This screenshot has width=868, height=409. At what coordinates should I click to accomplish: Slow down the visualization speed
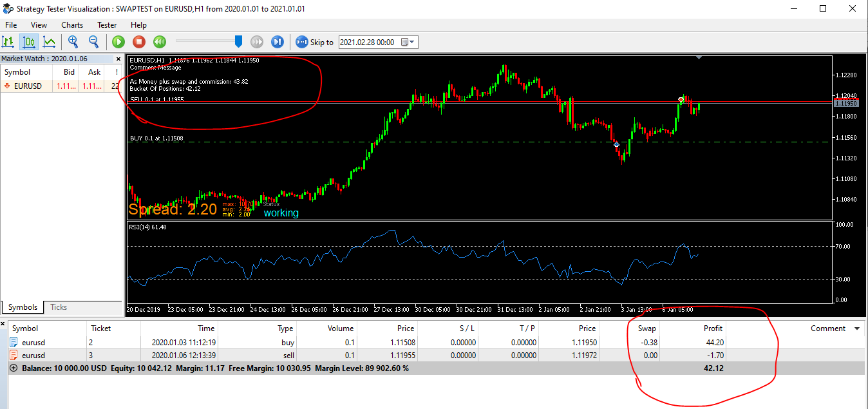160,42
